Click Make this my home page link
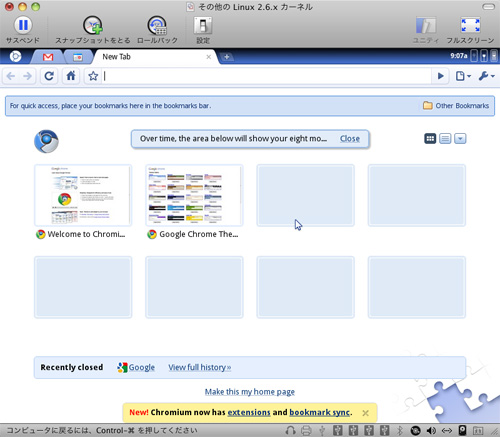This screenshot has height=437, width=500. pos(250,392)
